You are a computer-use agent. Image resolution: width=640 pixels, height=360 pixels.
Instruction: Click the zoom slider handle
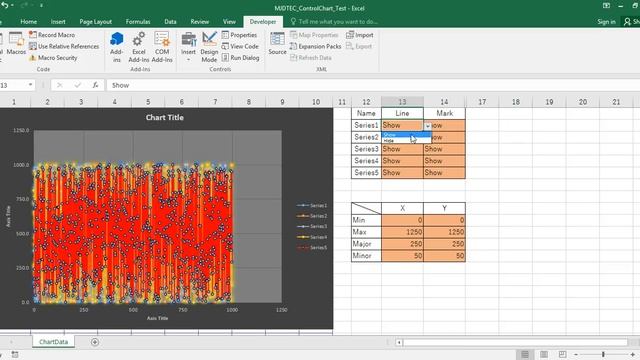(603, 354)
